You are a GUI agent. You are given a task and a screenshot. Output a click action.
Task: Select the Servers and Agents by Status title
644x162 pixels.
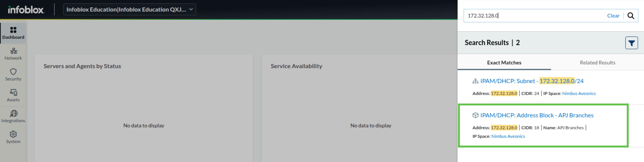tap(82, 66)
